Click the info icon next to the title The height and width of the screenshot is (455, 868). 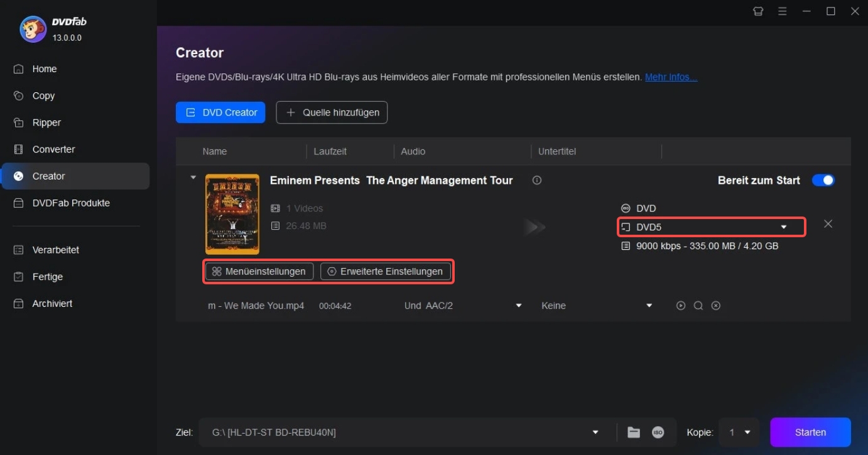(x=537, y=180)
